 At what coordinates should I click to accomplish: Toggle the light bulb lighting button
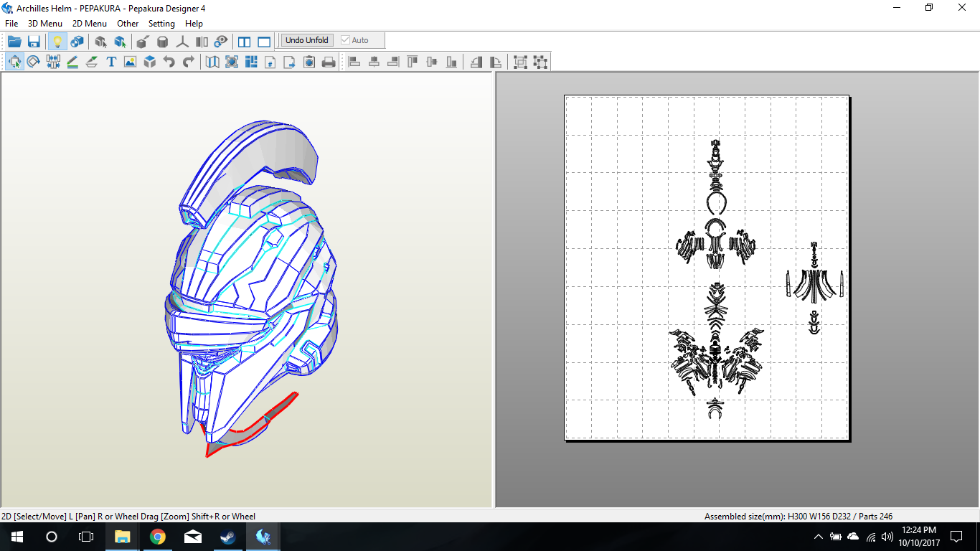tap(57, 41)
